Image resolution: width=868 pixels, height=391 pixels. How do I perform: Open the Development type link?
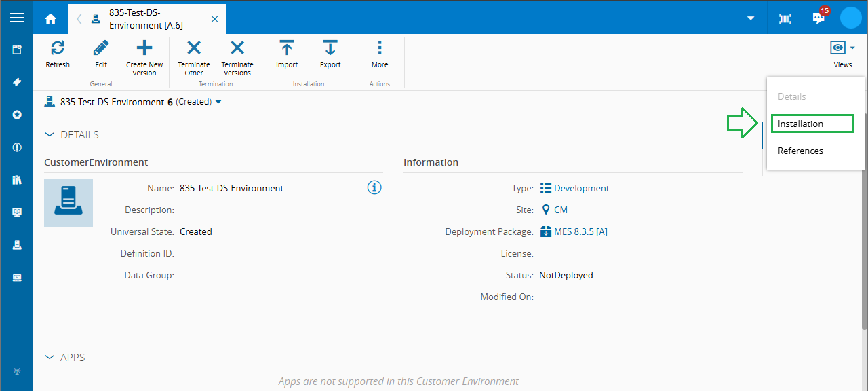581,188
